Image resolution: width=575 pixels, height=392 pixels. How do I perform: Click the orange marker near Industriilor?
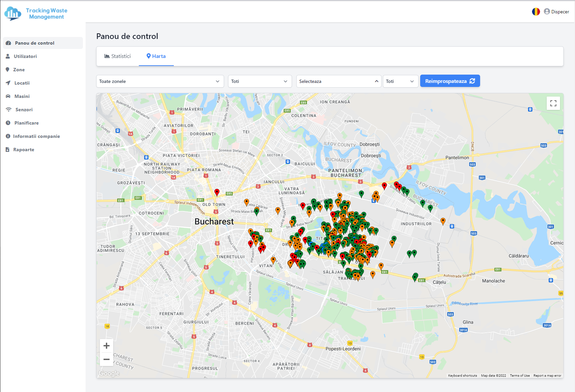click(x=443, y=221)
